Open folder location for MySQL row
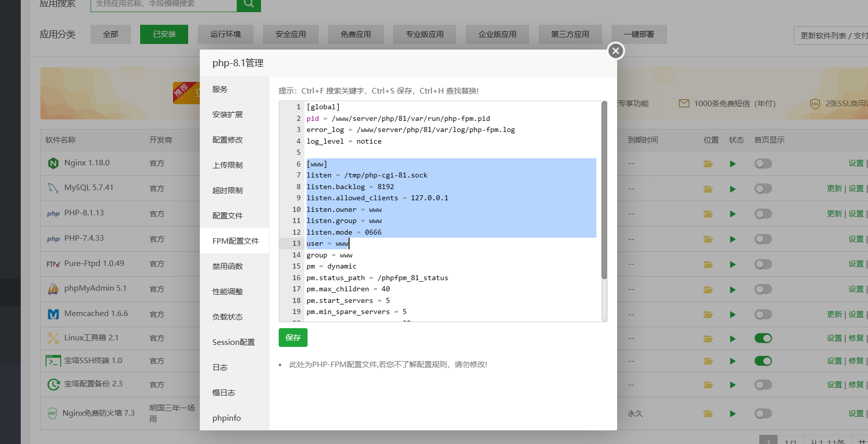Image resolution: width=868 pixels, height=444 pixels. click(708, 189)
